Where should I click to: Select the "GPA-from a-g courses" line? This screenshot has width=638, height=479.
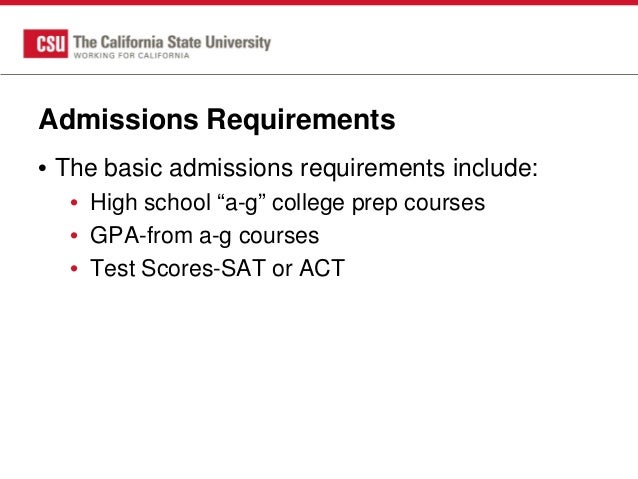[x=205, y=236]
